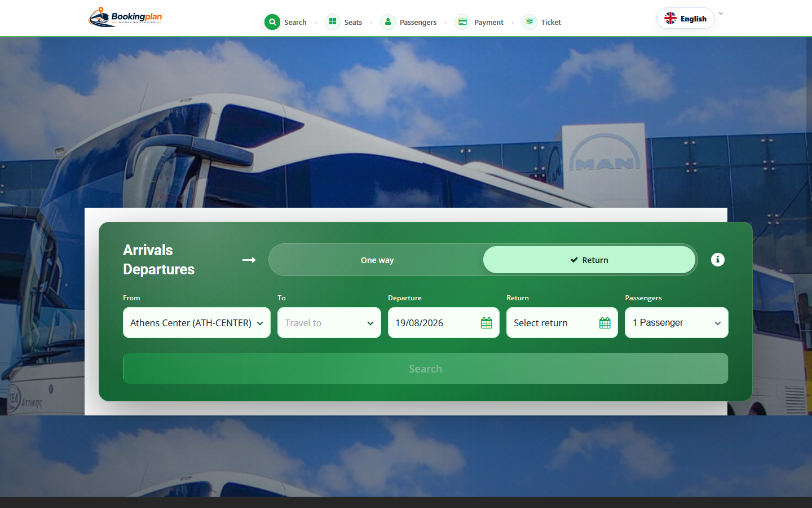This screenshot has width=812, height=508.
Task: Click the Seats step grid icon
Action: tap(333, 22)
